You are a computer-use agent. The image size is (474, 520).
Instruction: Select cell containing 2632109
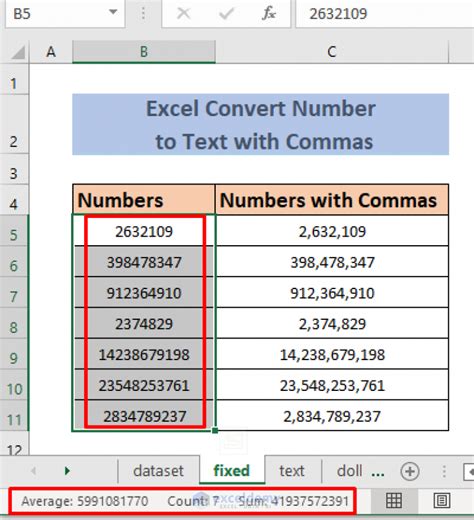(144, 231)
